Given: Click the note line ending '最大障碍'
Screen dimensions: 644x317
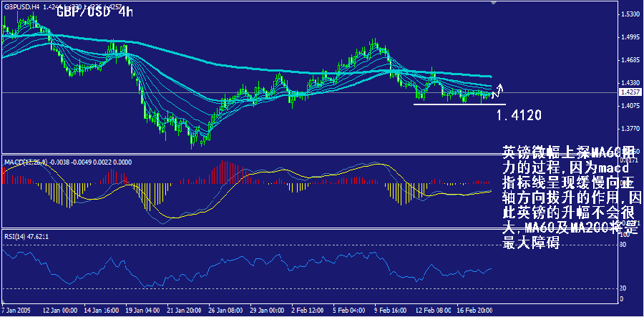Looking at the screenshot, I should (x=531, y=243).
